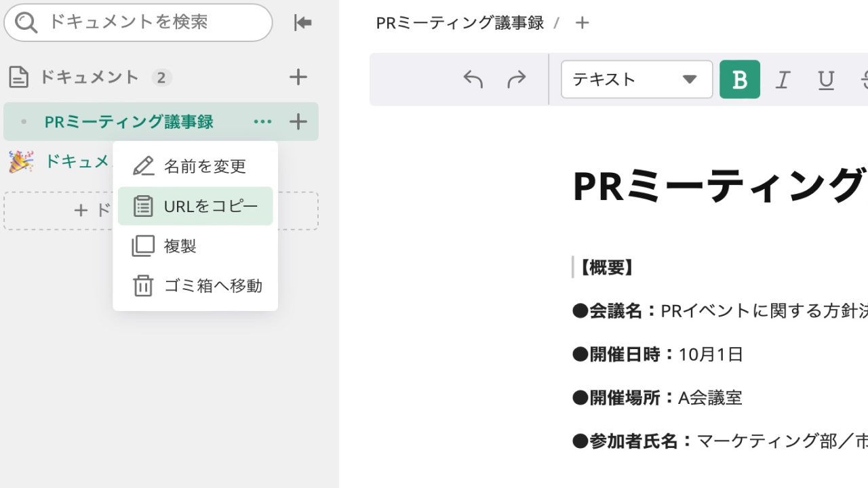This screenshot has width=868, height=488.
Task: Click the Italic formatting icon
Action: point(783,79)
